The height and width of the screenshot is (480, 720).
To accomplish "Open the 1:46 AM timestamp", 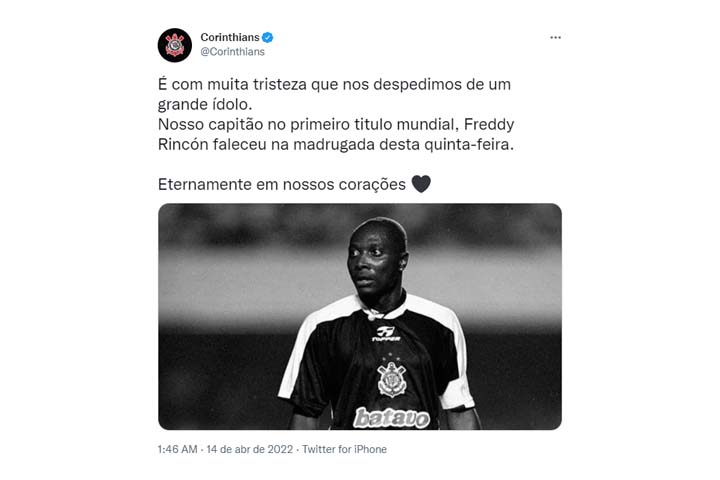I will pos(177,449).
